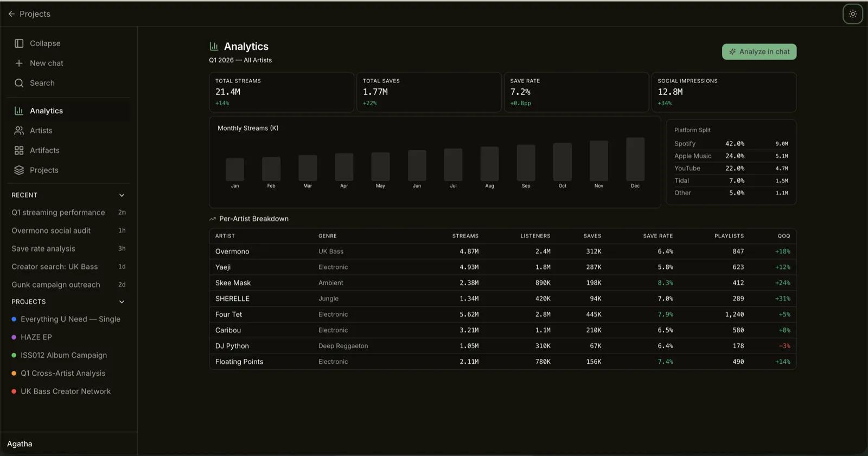The height and width of the screenshot is (456, 868).
Task: Click the Analytics heading chart icon
Action: tap(214, 47)
